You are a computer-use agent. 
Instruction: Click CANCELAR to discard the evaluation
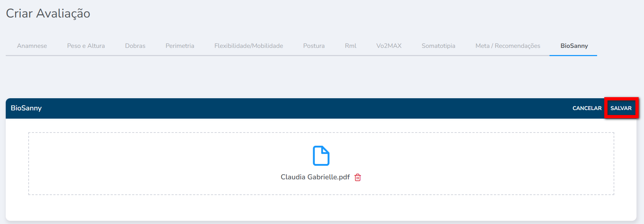click(587, 108)
